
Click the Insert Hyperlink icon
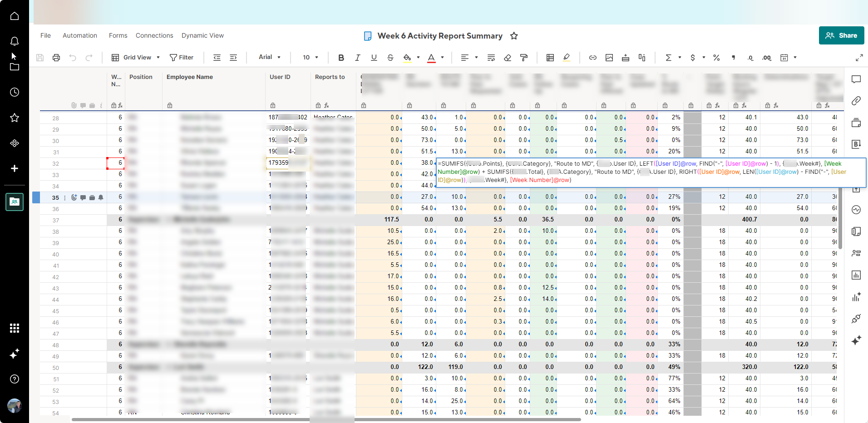[593, 58]
